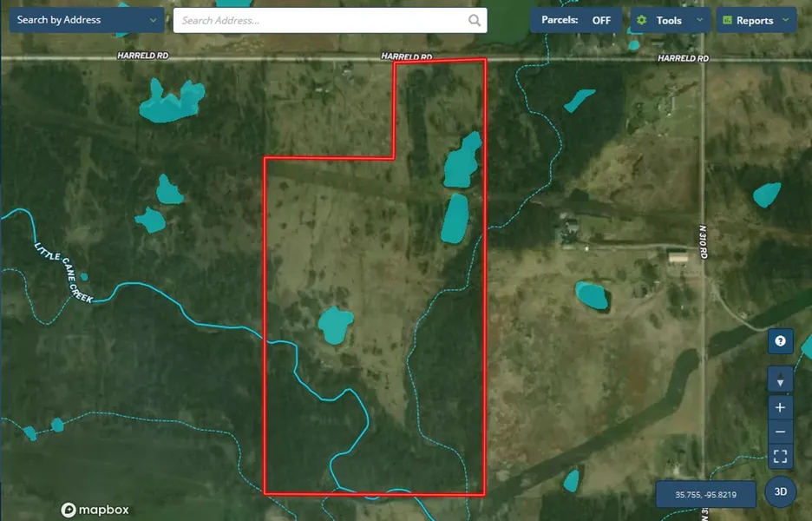812x521 pixels.
Task: Click the Reports menu label
Action: tap(755, 20)
